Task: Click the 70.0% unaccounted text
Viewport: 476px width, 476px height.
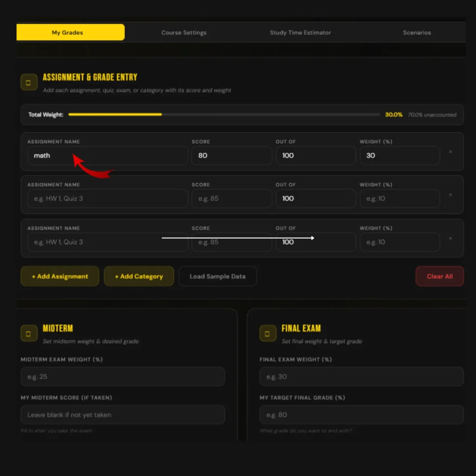Action: coord(432,115)
